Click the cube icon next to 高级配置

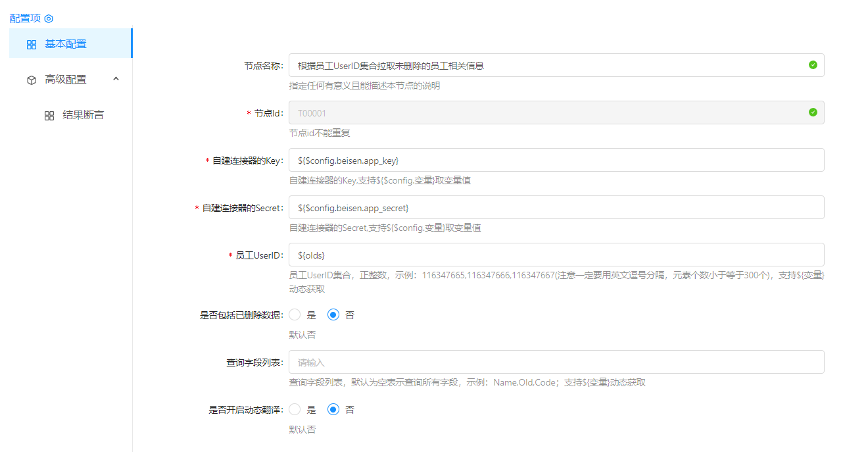(32, 80)
